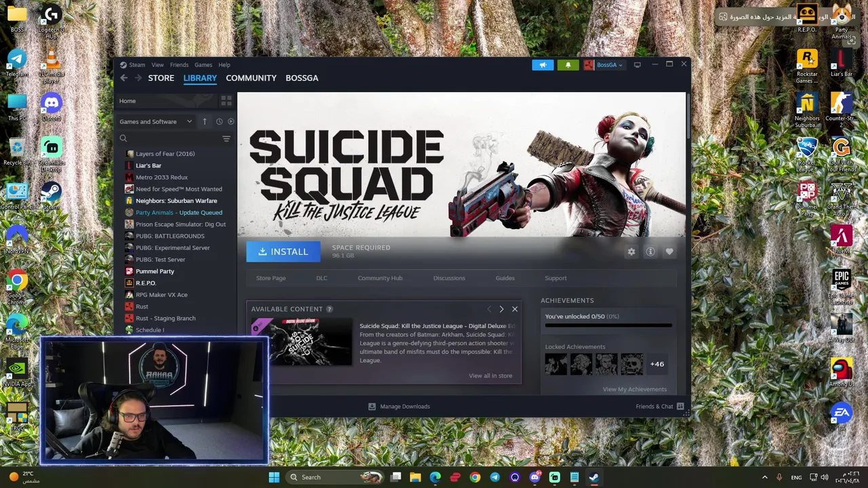Go forward using the Steam forward arrow
This screenshot has height=488, width=868.
[x=138, y=78]
